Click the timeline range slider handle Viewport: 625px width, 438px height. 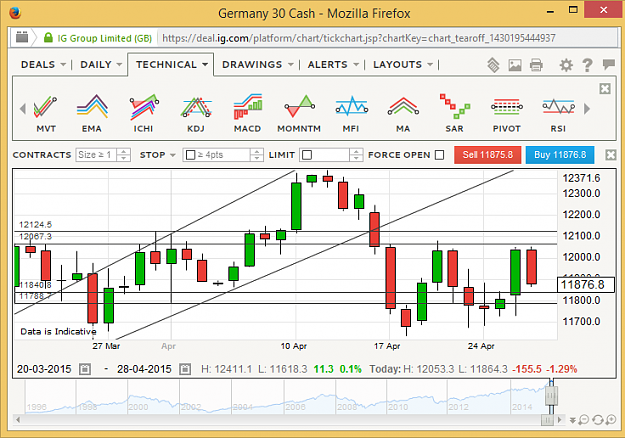coord(551,395)
